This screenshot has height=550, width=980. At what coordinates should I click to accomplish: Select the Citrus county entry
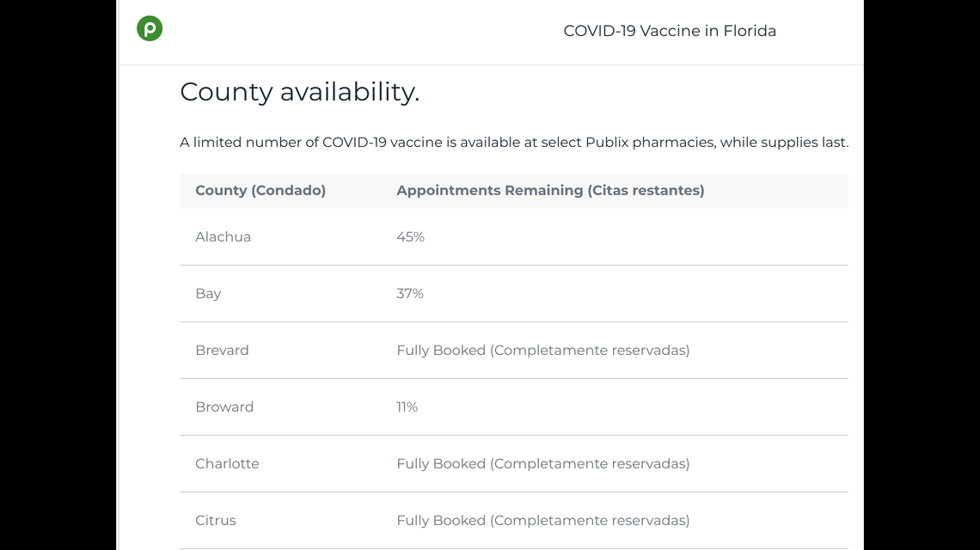(x=216, y=520)
